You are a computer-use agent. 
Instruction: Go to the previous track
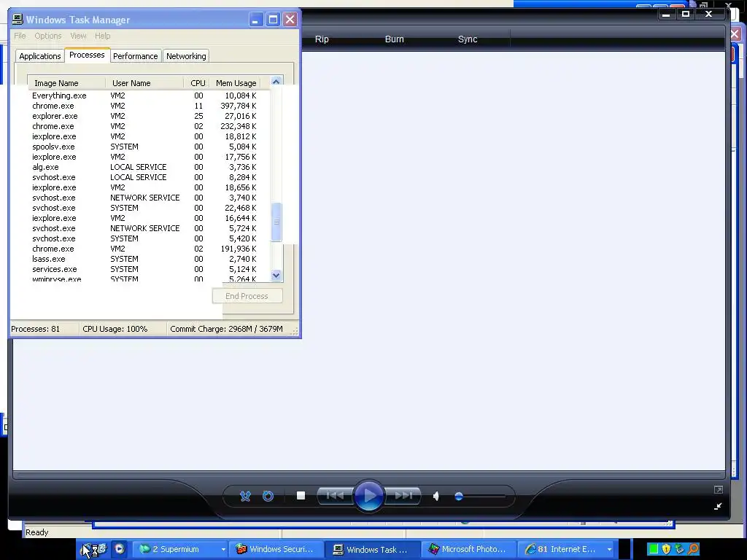point(335,496)
